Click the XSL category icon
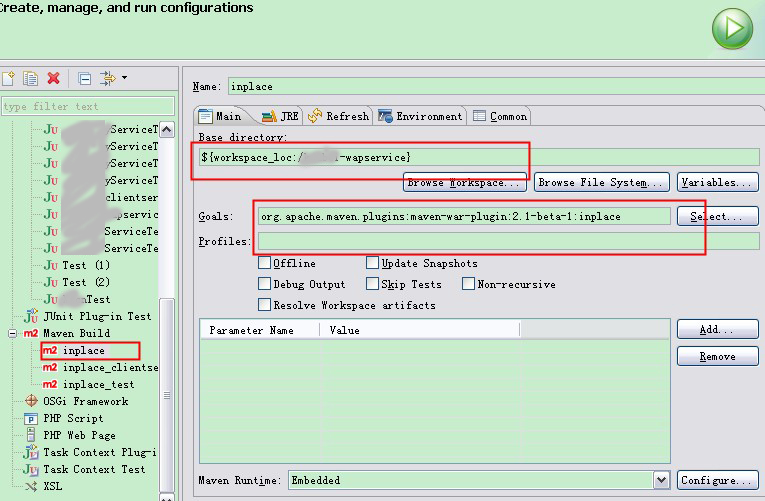765x501 pixels. 31,486
